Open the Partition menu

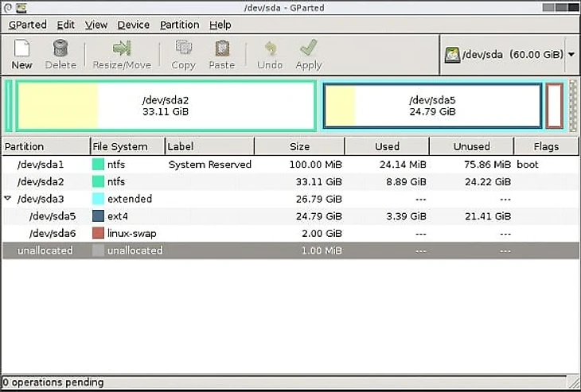(179, 25)
